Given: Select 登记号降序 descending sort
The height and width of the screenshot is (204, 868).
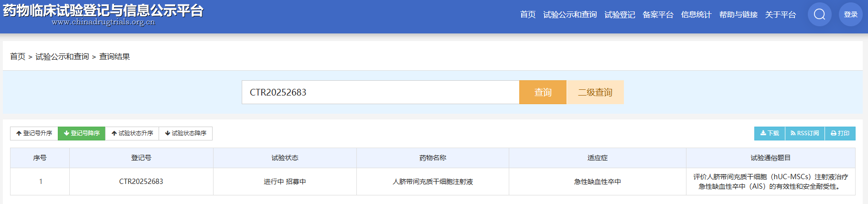Looking at the screenshot, I should [x=82, y=133].
